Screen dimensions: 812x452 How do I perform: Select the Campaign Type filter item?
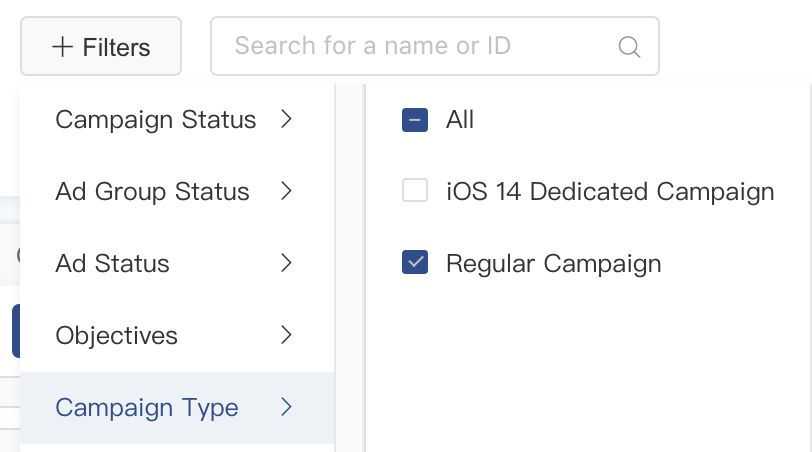point(177,407)
